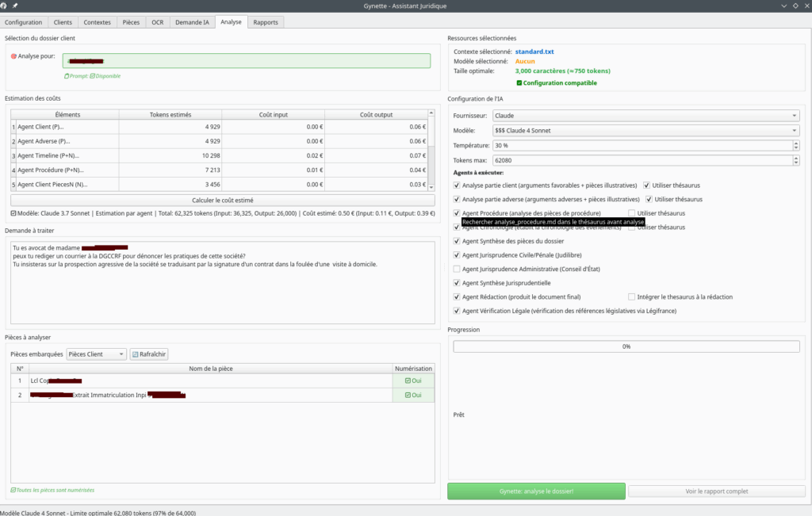Click the app icon in the title bar
The image size is (812, 516).
(5, 6)
